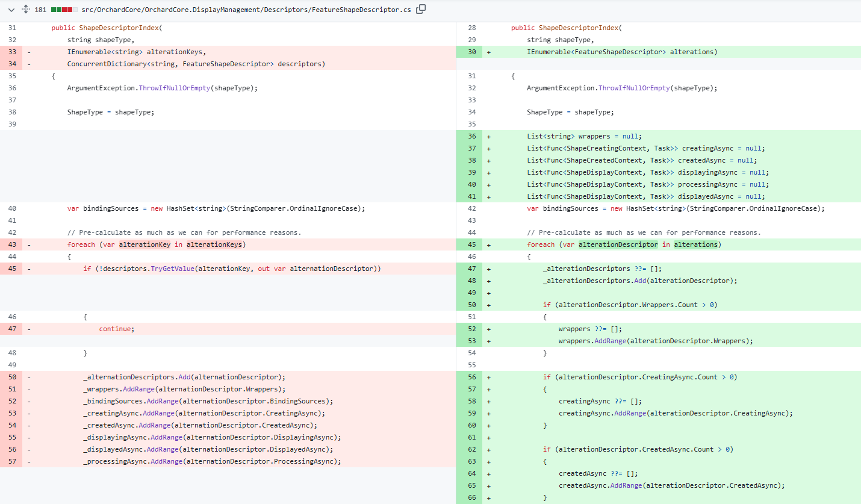Click '_alterationDescriptors.Add(alterationDescriptor);' line
This screenshot has width=861, height=504.
(639, 281)
